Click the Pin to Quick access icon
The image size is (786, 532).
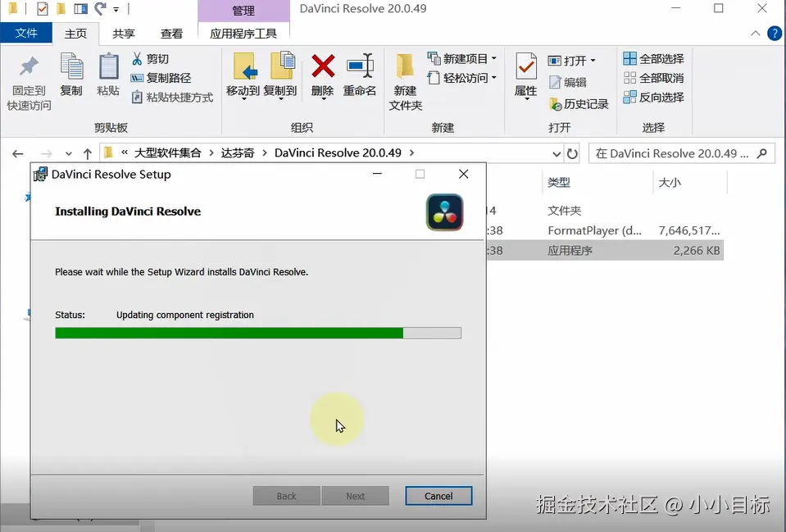pyautogui.click(x=29, y=66)
